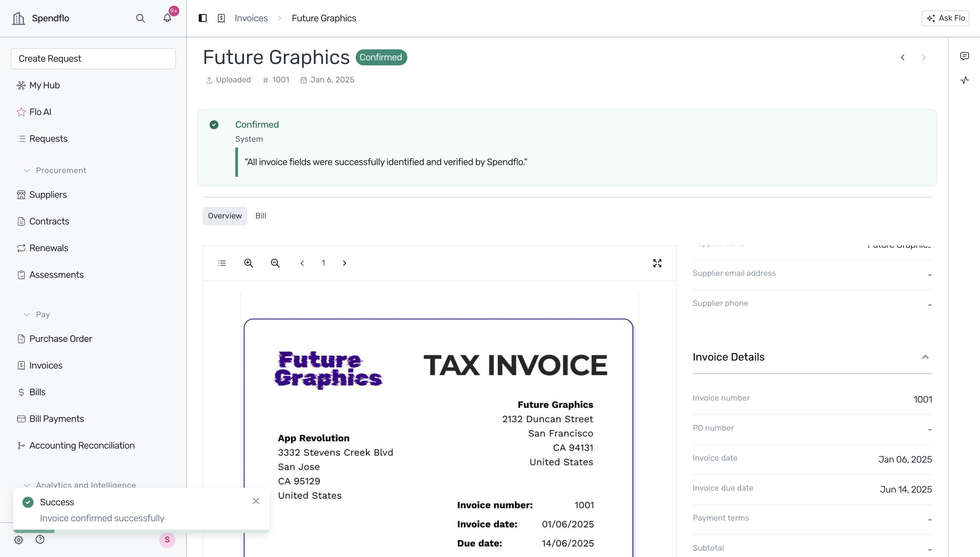Screen dimensions: 980x557
Task: Click the Confirmed status badge
Action: 381,57
